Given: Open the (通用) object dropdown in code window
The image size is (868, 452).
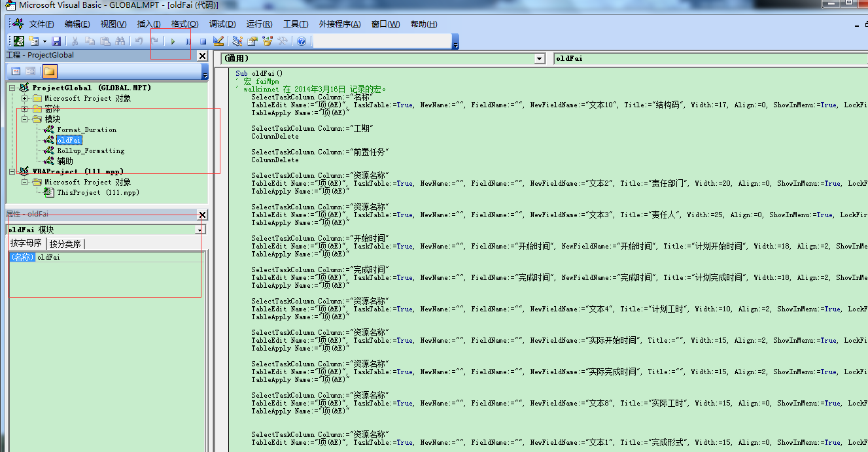Looking at the screenshot, I should 540,58.
